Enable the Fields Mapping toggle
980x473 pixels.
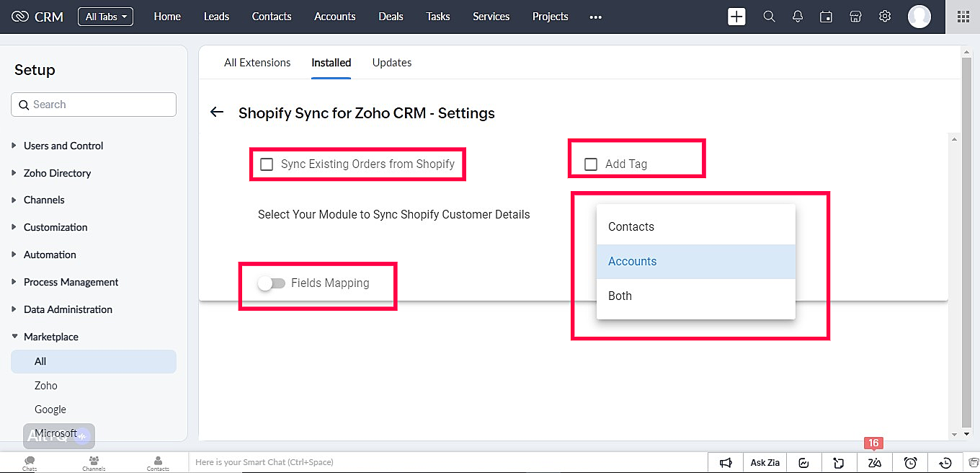272,283
